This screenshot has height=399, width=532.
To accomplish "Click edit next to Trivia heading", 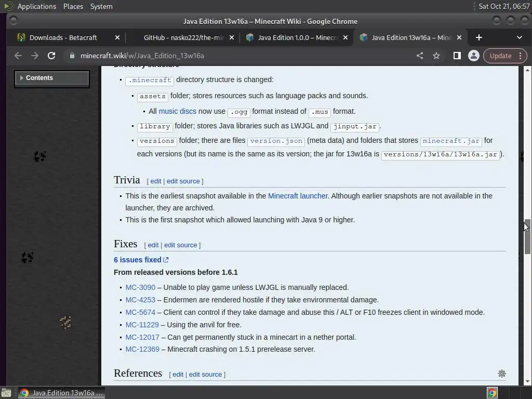I will pos(156,181).
